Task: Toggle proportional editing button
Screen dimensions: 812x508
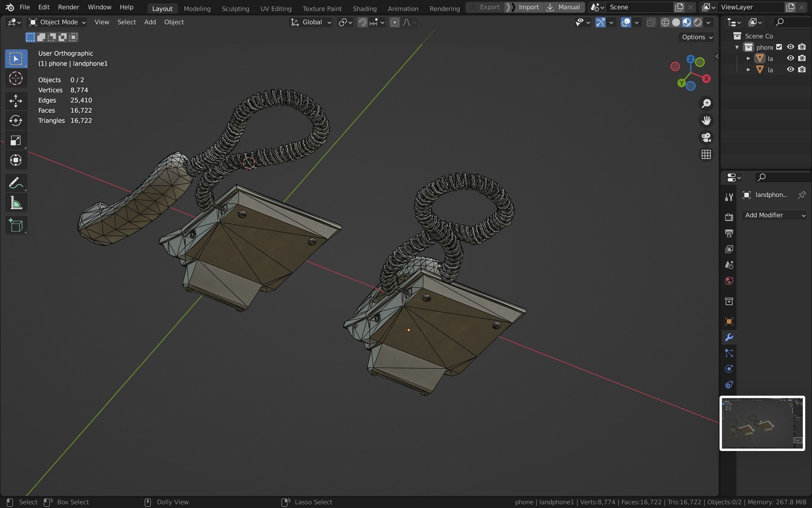Action: click(395, 23)
